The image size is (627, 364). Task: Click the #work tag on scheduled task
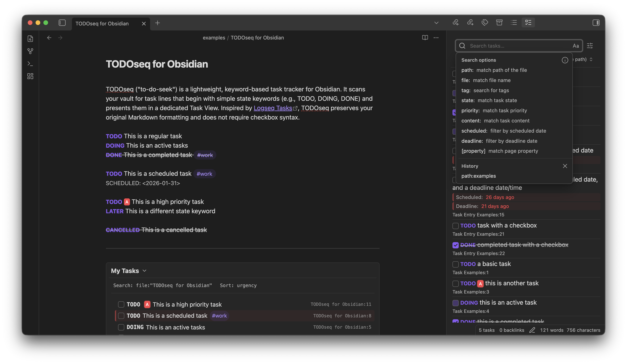click(x=204, y=174)
